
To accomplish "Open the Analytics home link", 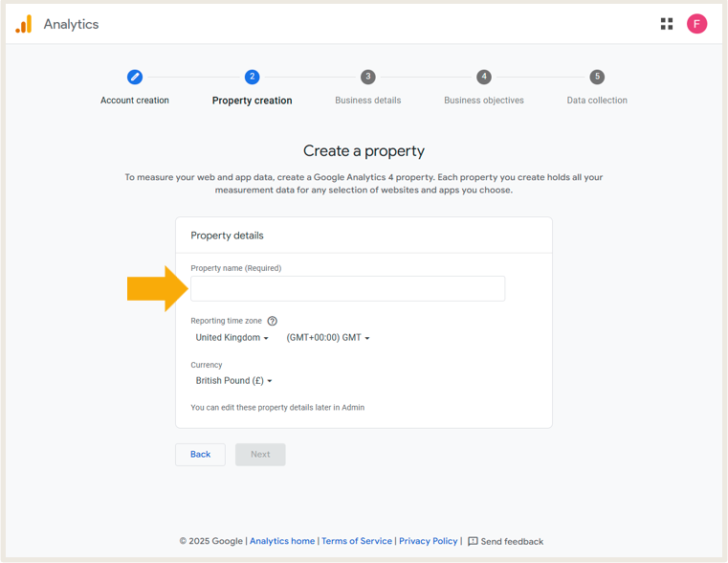I will (x=282, y=541).
